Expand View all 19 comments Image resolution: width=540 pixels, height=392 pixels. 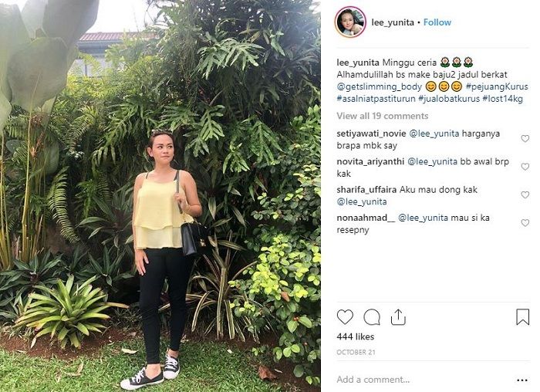point(383,116)
